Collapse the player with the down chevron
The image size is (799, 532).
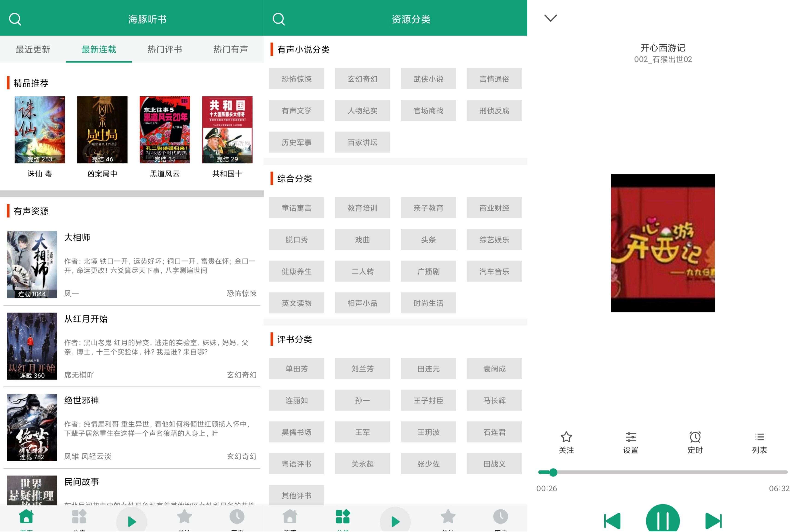click(550, 17)
